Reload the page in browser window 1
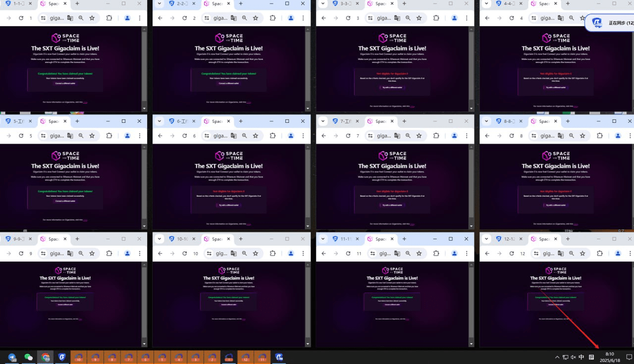The image size is (634, 364). (21, 18)
